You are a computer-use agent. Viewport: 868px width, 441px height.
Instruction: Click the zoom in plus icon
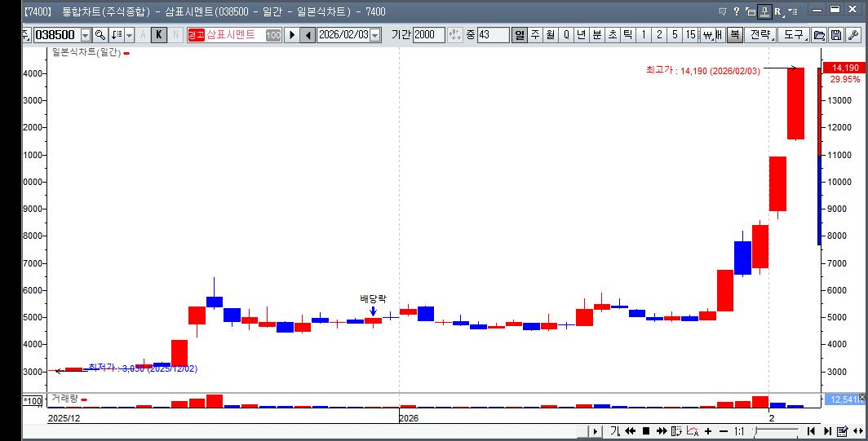click(x=708, y=431)
